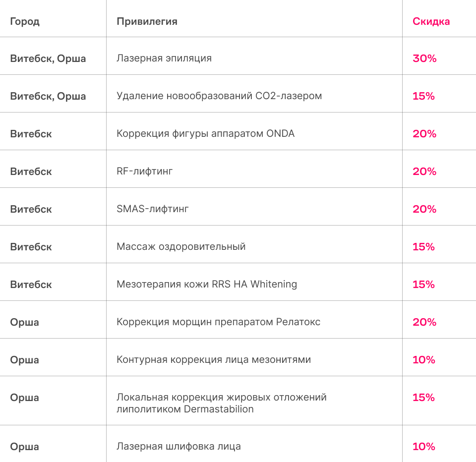
Task: Click the "Город" column header
Action: 25,22
